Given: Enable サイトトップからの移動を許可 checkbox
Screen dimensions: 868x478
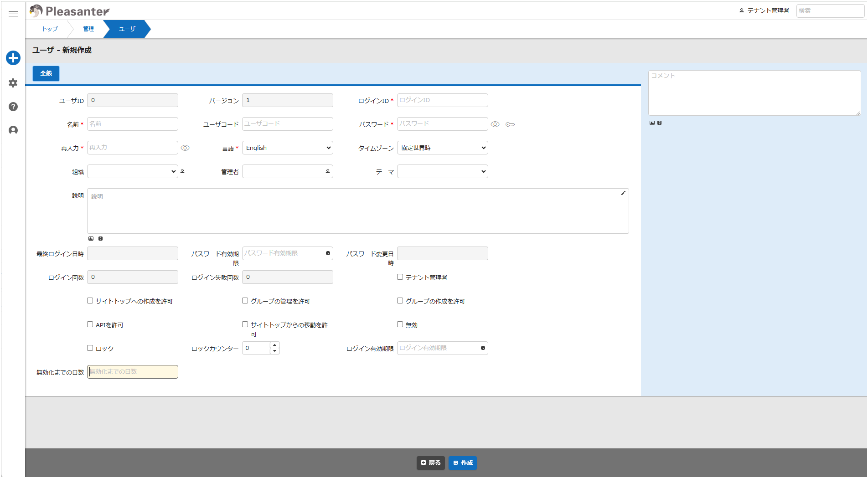Looking at the screenshot, I should click(245, 324).
